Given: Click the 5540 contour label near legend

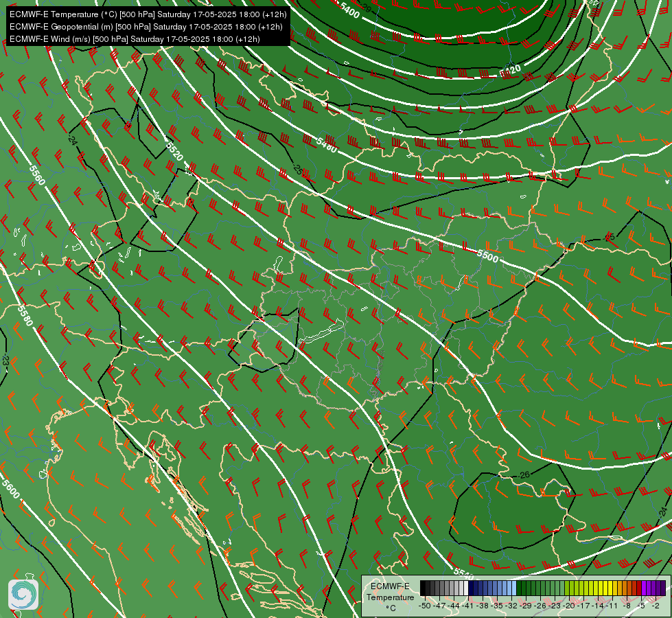Looking at the screenshot, I should (x=463, y=572).
